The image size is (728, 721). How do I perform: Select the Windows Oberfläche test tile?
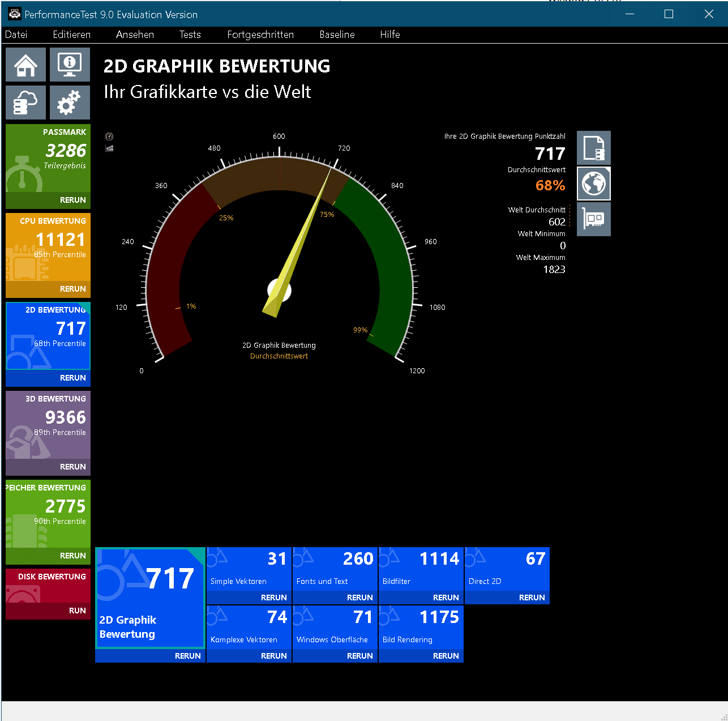click(335, 628)
